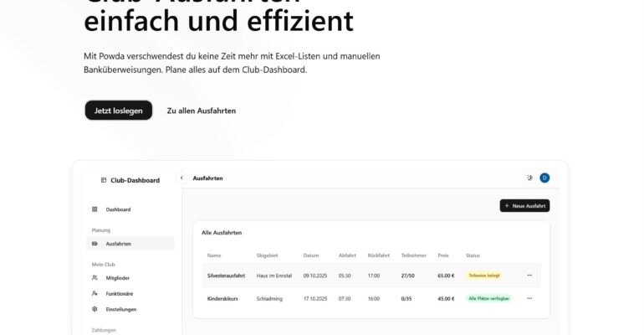The height and width of the screenshot is (335, 644).
Task: Click the user avatar icon
Action: point(544,178)
